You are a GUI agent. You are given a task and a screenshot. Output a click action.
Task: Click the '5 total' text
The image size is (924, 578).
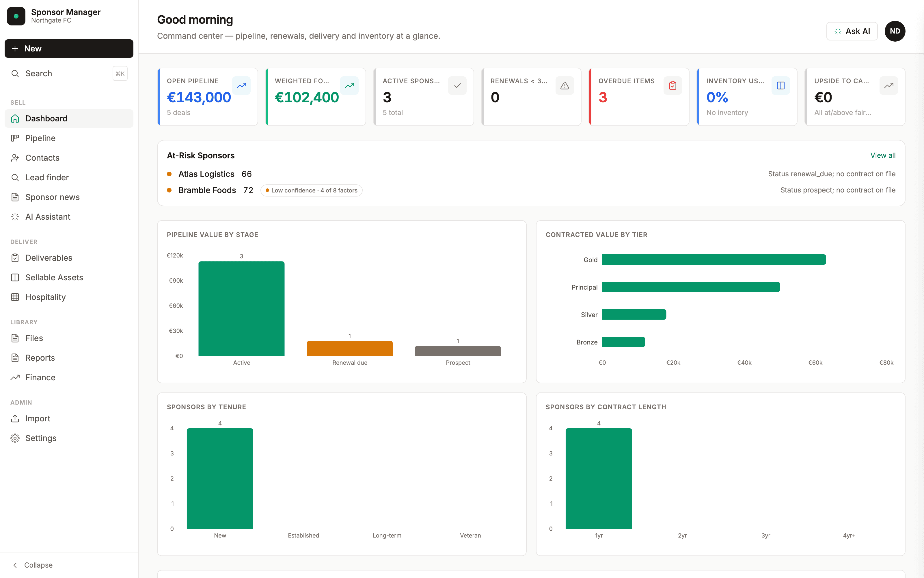point(393,113)
